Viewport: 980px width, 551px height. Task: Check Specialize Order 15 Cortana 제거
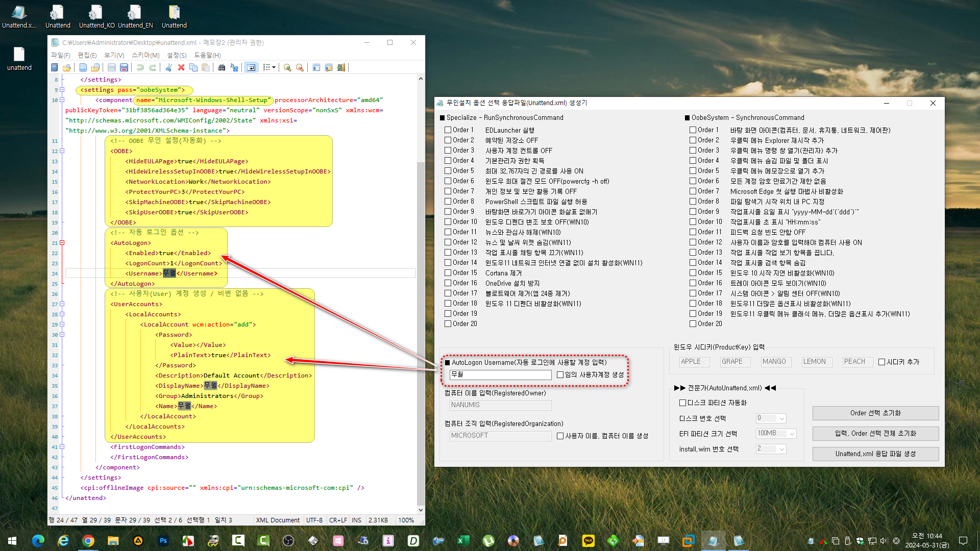pyautogui.click(x=448, y=273)
